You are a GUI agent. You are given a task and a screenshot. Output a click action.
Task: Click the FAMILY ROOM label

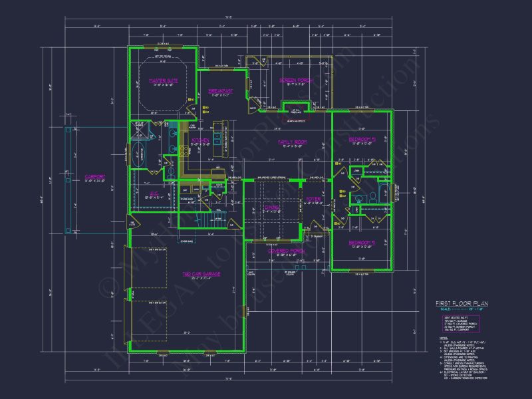coord(293,142)
